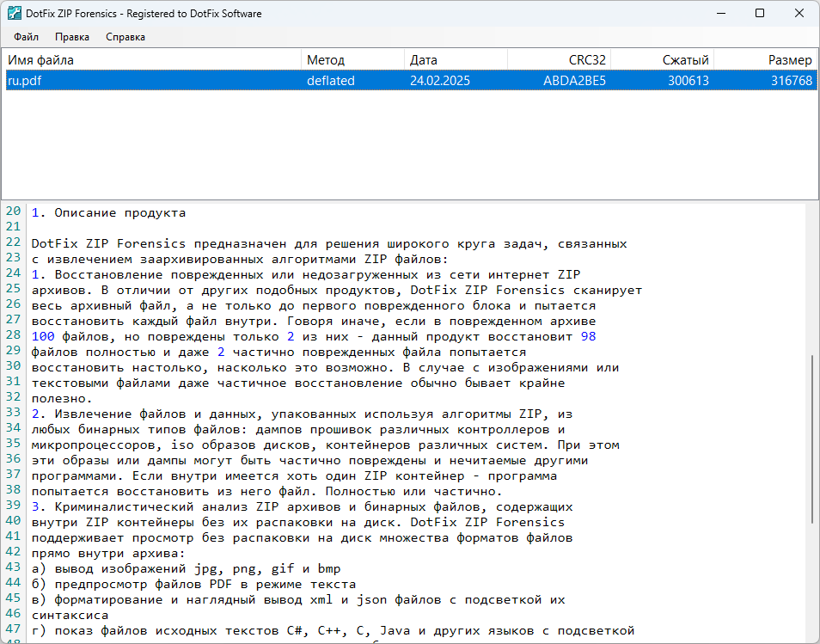Sort by Метод column header

(353, 60)
